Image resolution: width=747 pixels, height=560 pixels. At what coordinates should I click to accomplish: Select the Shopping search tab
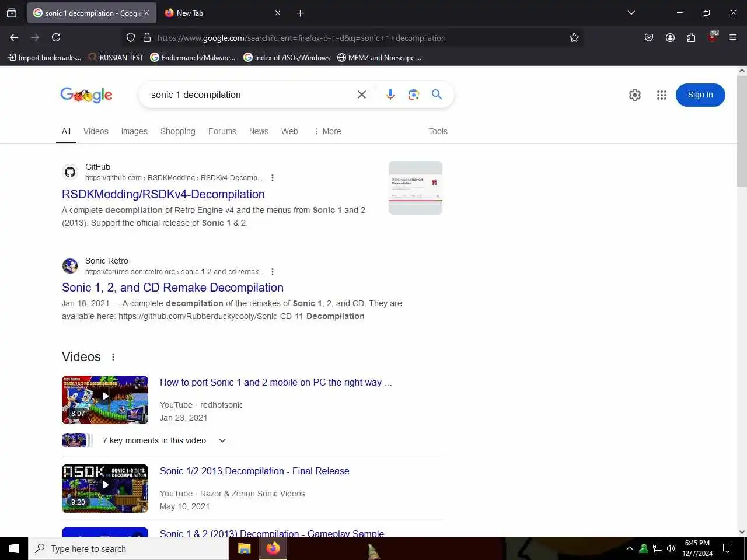178,131
